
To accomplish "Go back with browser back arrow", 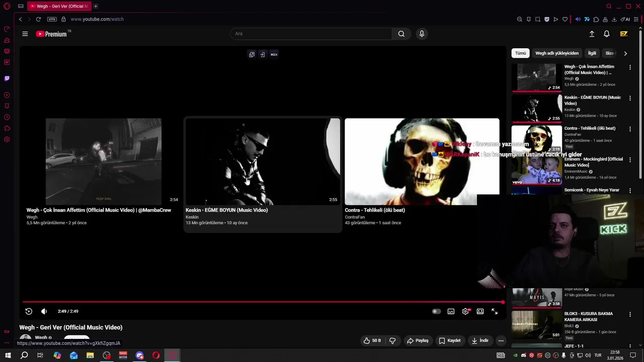I will click(x=20, y=19).
